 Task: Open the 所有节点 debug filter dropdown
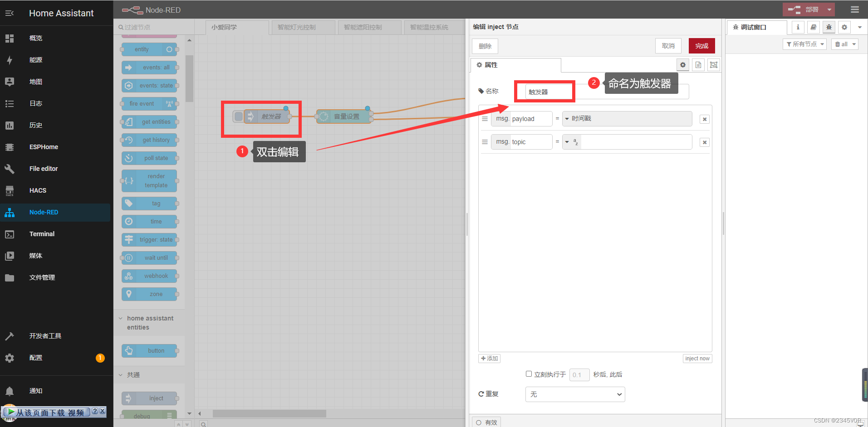(805, 44)
